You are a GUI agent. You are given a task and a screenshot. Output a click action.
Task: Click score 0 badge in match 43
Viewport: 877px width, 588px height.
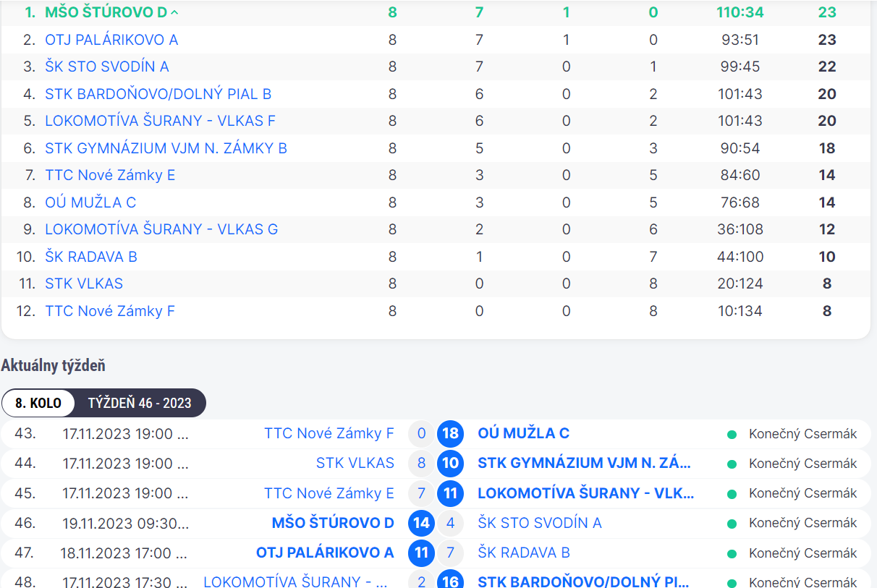[421, 433]
